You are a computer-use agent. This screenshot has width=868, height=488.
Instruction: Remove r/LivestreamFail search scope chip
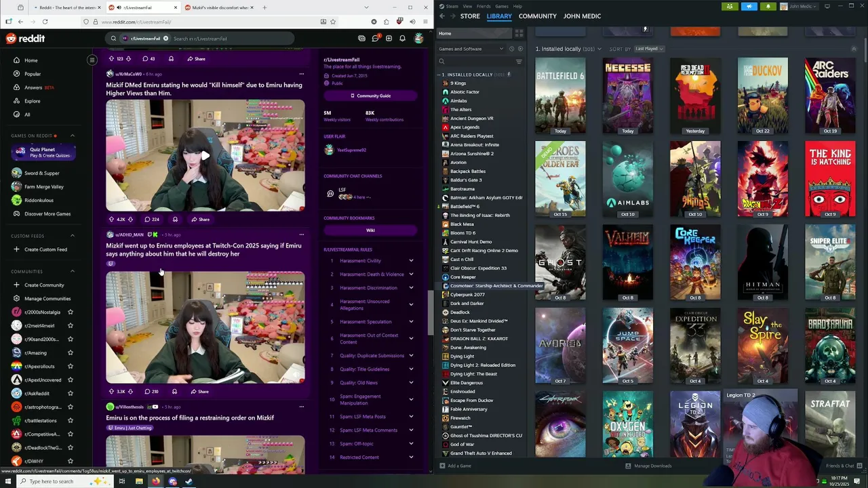(165, 39)
